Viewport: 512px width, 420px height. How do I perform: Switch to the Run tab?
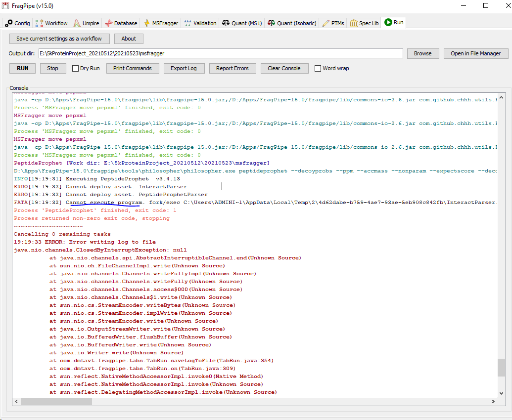[393, 23]
